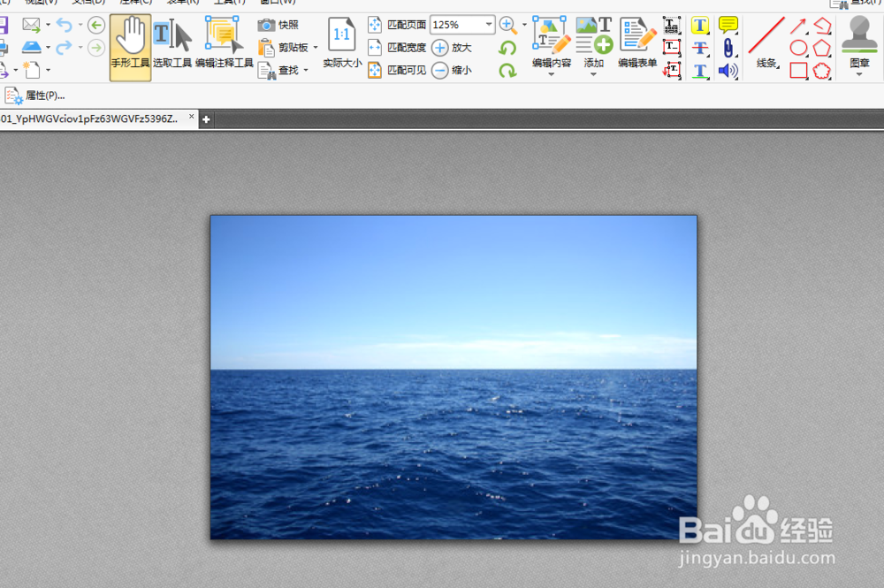This screenshot has width=884, height=588.
Task: Click the email envelope icon
Action: pyautogui.click(x=31, y=25)
